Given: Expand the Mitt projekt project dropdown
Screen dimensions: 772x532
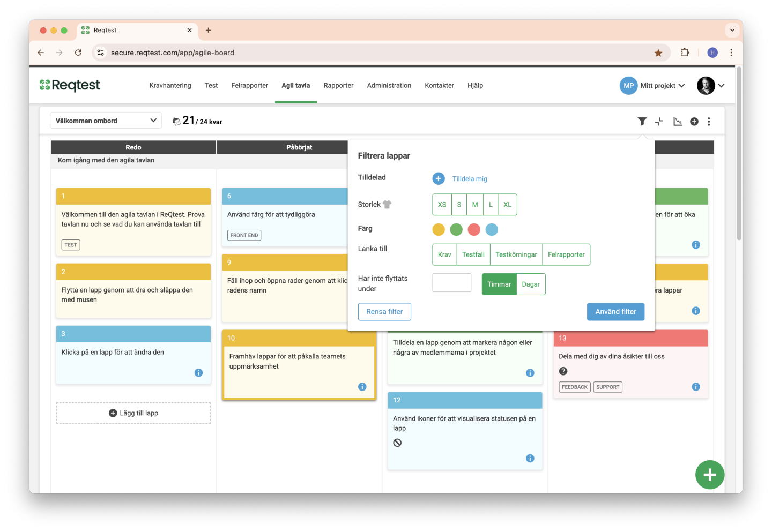Looking at the screenshot, I should pos(663,86).
